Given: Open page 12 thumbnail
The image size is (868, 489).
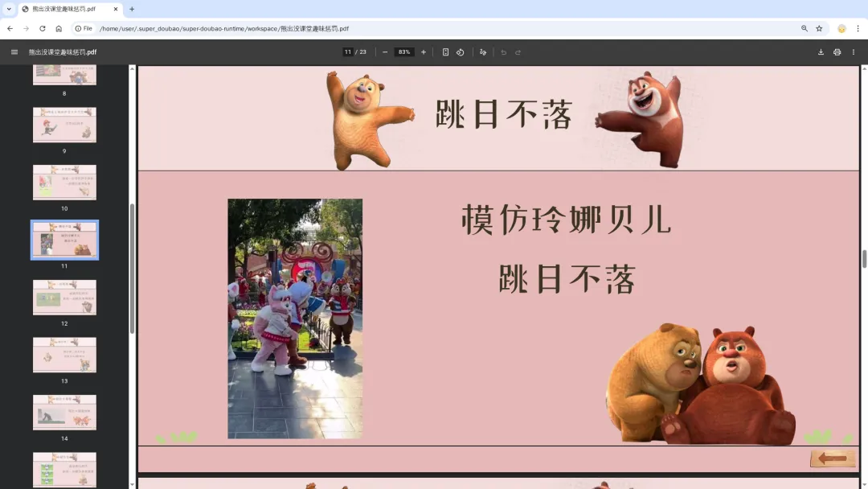Looking at the screenshot, I should point(64,298).
